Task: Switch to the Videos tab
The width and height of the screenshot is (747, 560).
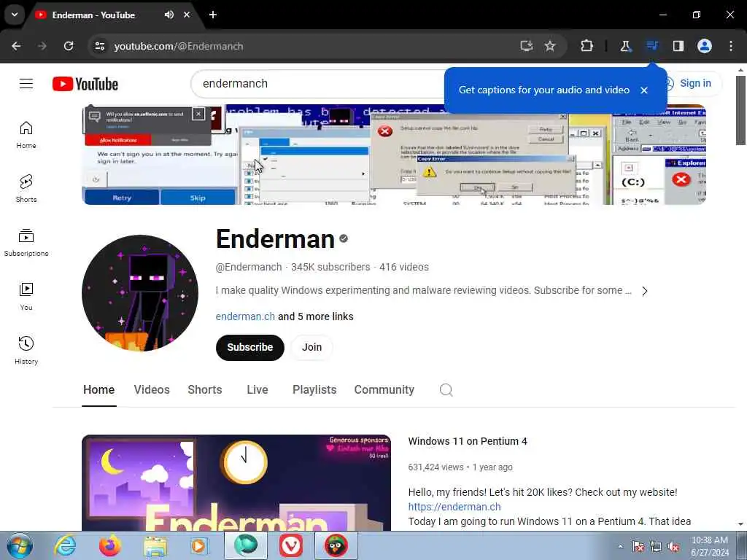Action: point(152,390)
